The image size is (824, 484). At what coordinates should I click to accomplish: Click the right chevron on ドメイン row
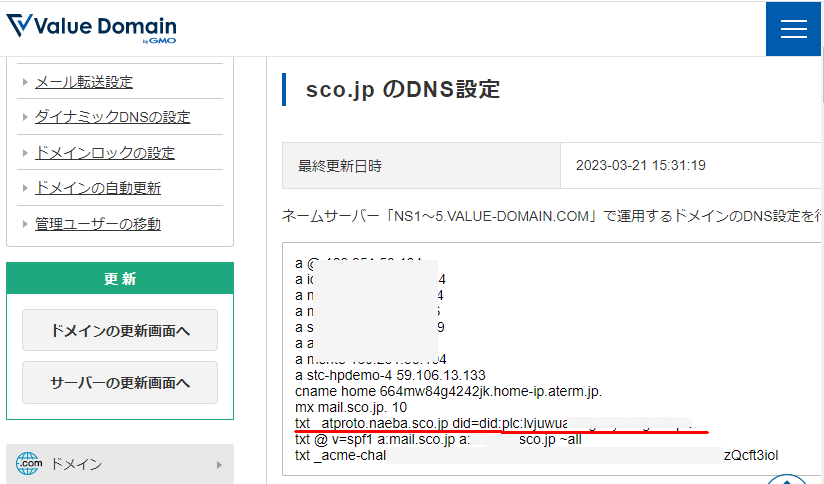[219, 465]
